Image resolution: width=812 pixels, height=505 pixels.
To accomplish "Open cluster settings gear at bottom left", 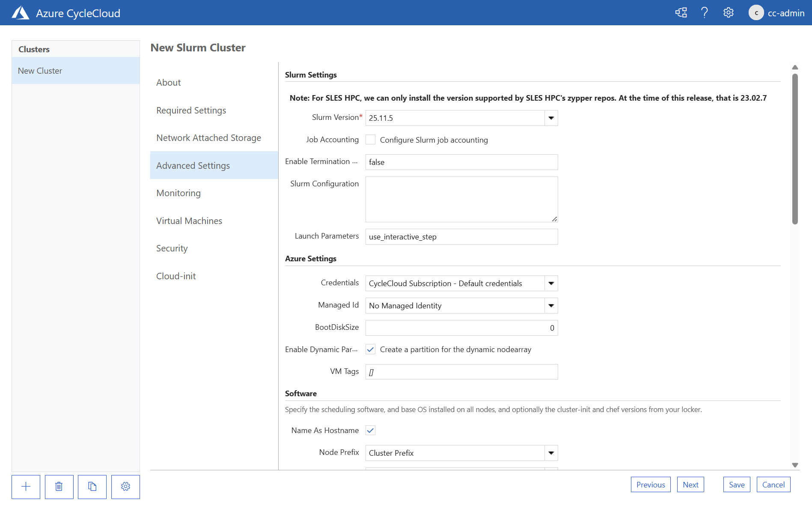I will 125,487.
